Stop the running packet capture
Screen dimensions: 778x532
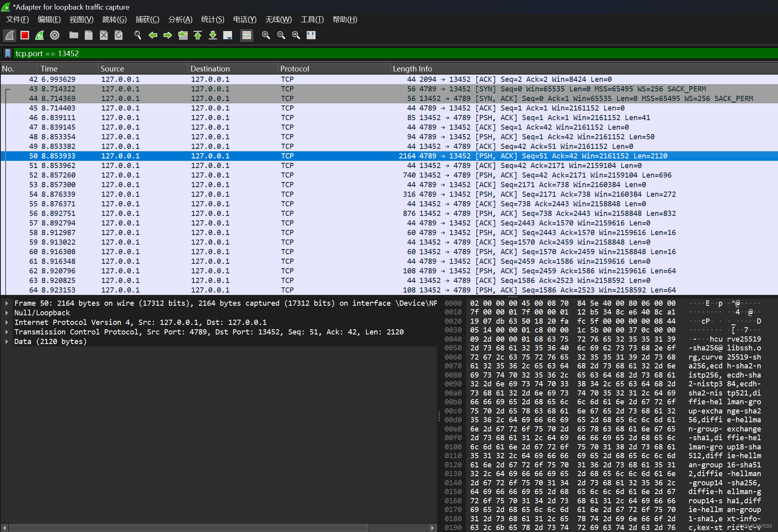click(25, 35)
